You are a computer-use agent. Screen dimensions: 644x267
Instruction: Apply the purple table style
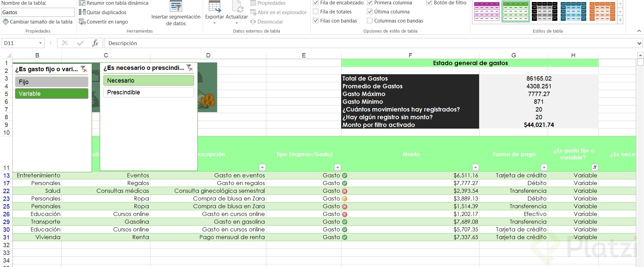tap(487, 11)
